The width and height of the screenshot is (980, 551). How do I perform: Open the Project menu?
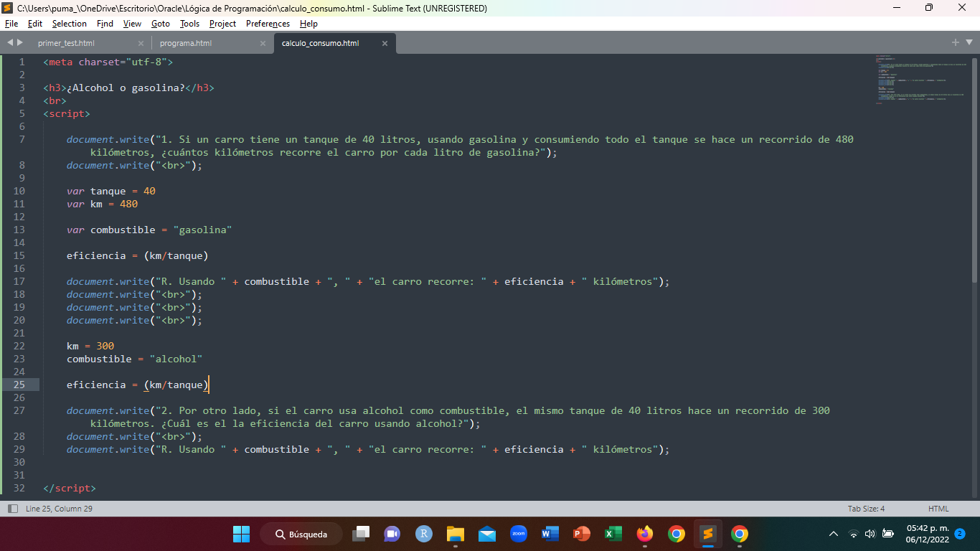tap(223, 24)
